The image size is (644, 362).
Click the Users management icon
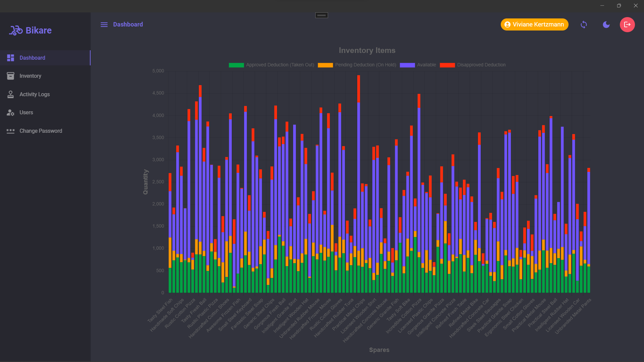[x=11, y=112]
